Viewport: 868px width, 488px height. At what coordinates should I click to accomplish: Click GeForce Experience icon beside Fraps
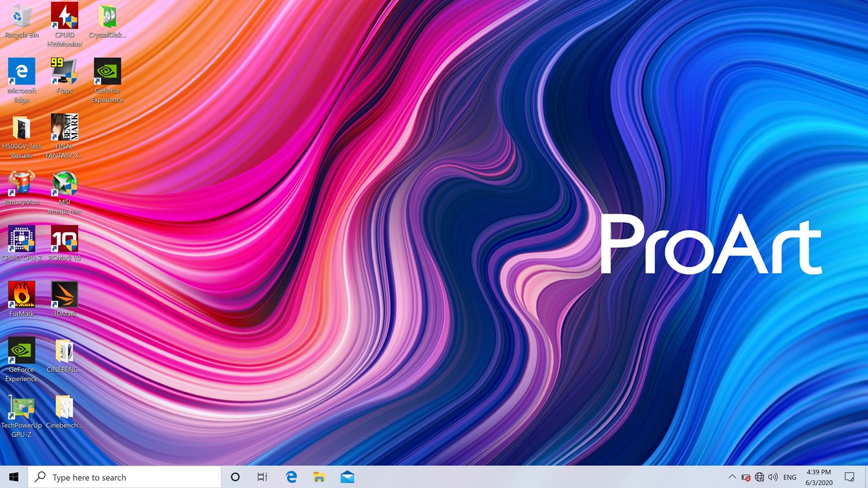click(107, 81)
